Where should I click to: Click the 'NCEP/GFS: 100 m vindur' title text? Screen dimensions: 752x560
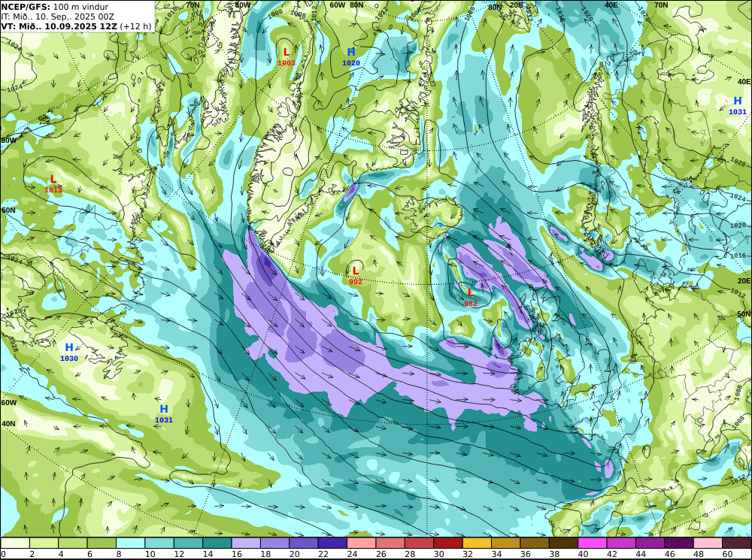pyautogui.click(x=55, y=7)
